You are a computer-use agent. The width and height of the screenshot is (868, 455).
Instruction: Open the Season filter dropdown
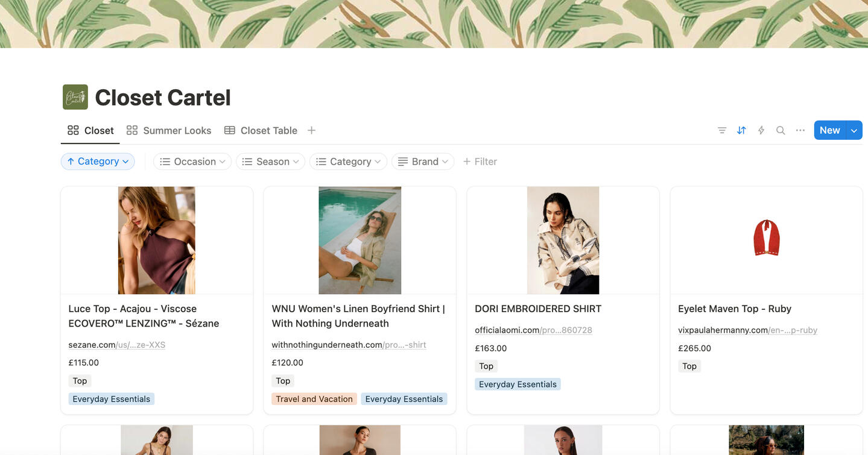tap(270, 162)
